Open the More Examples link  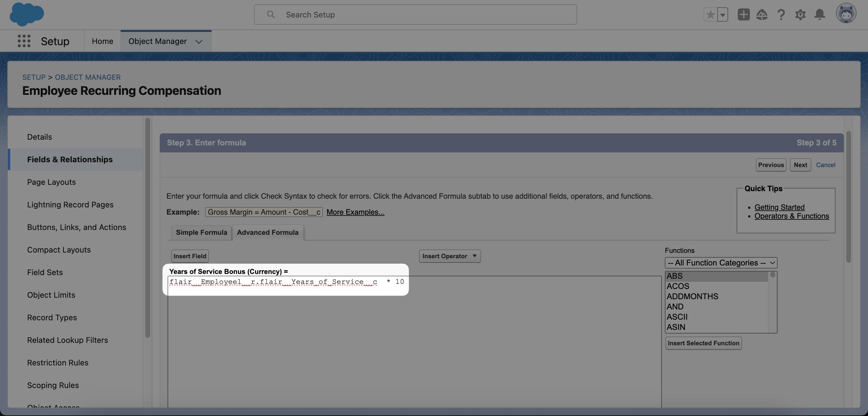pyautogui.click(x=355, y=212)
